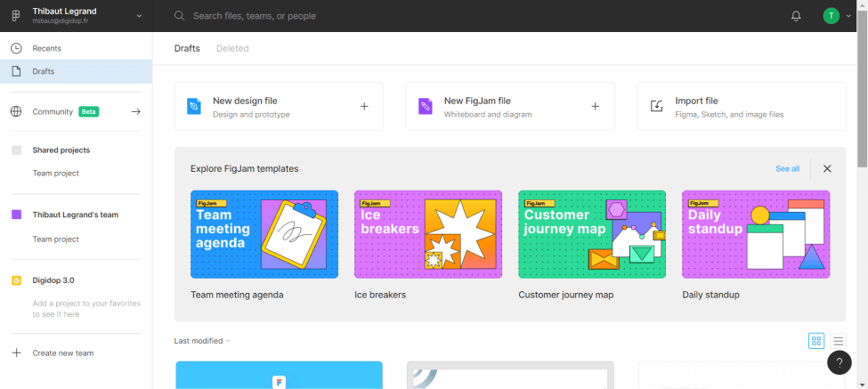Open notifications bell
The image size is (868, 389).
[796, 16]
